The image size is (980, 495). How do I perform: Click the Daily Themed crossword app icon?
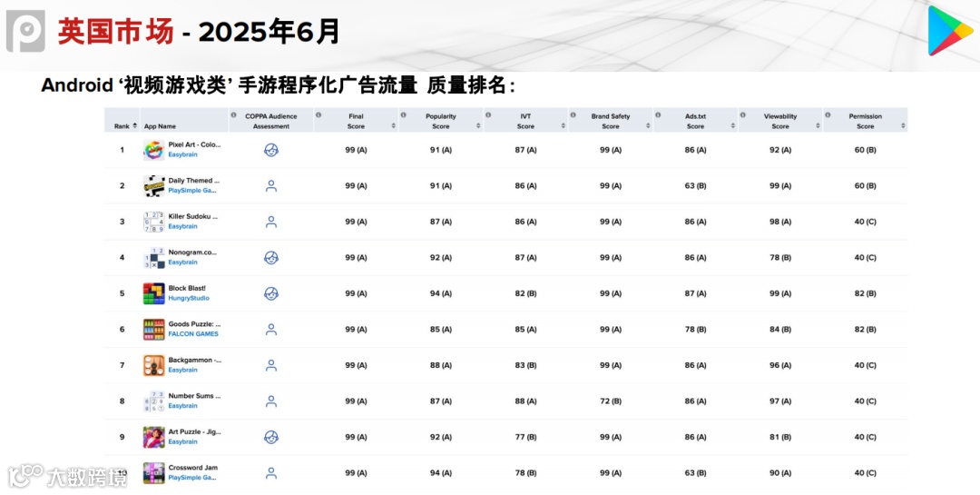153,186
